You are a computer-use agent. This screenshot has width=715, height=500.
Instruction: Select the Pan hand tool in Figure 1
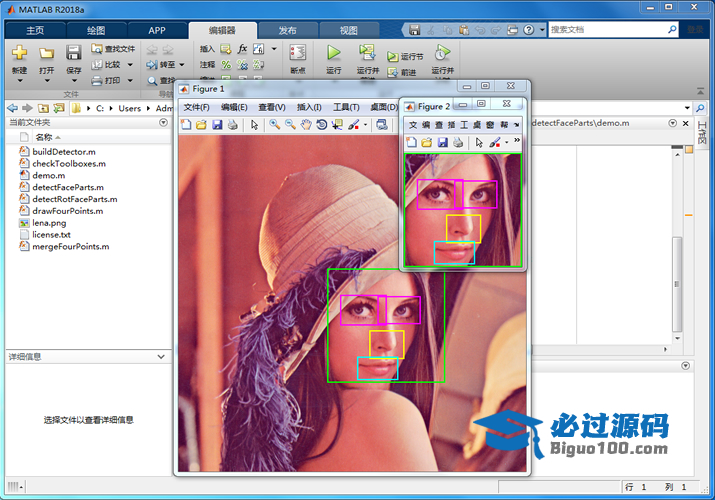click(x=306, y=125)
